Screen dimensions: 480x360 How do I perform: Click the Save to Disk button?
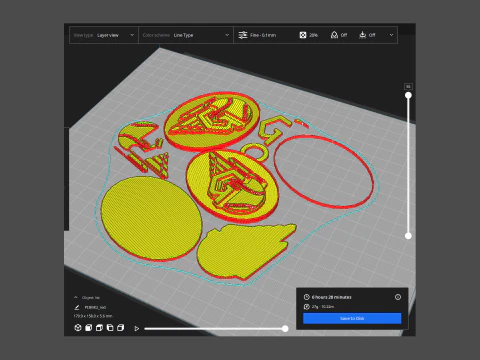[352, 318]
